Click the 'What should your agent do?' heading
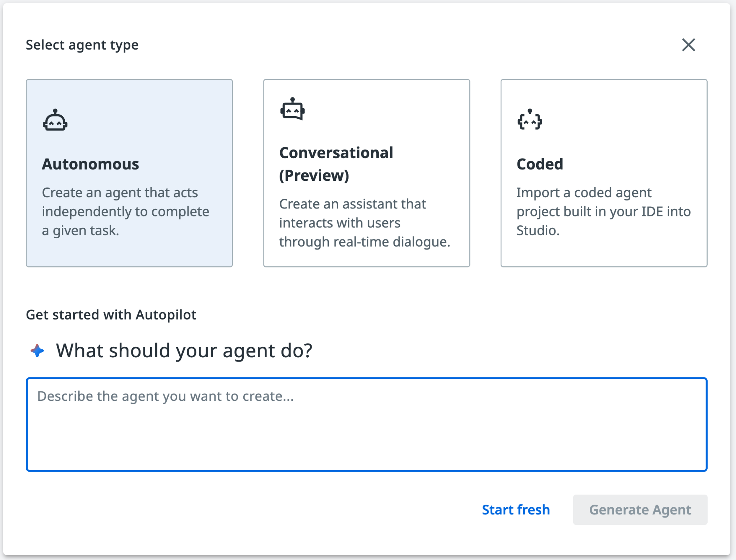 [x=184, y=350]
